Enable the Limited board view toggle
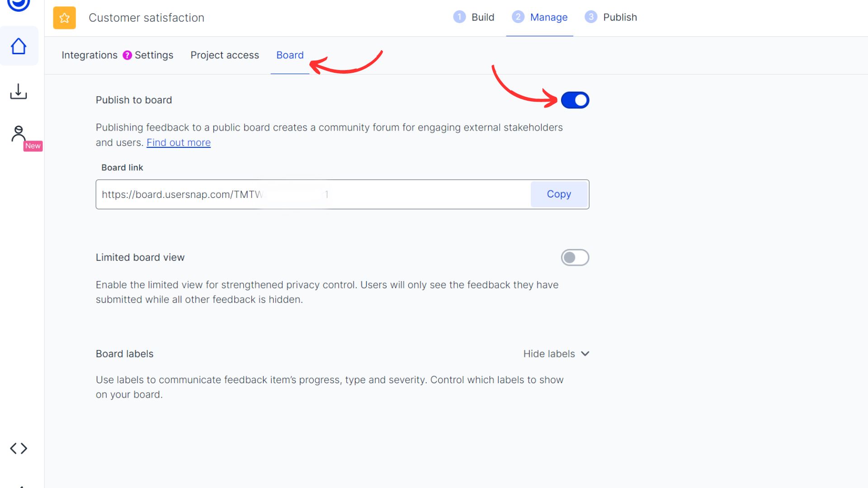 tap(575, 258)
